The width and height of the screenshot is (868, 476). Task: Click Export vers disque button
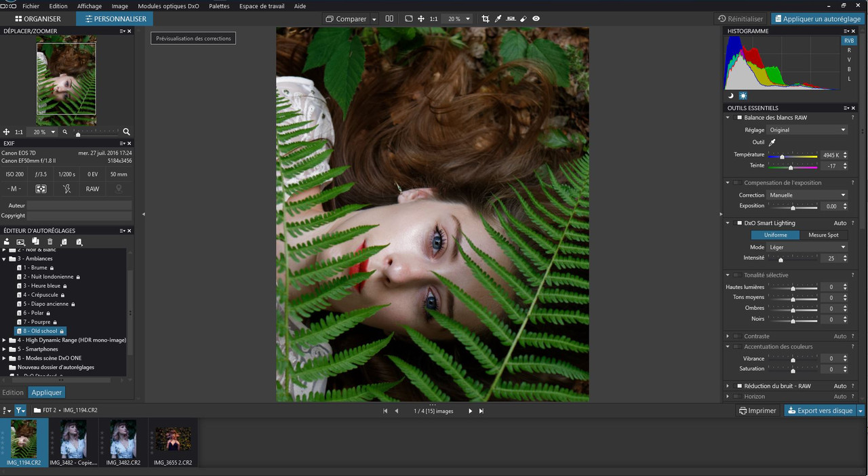[820, 411]
